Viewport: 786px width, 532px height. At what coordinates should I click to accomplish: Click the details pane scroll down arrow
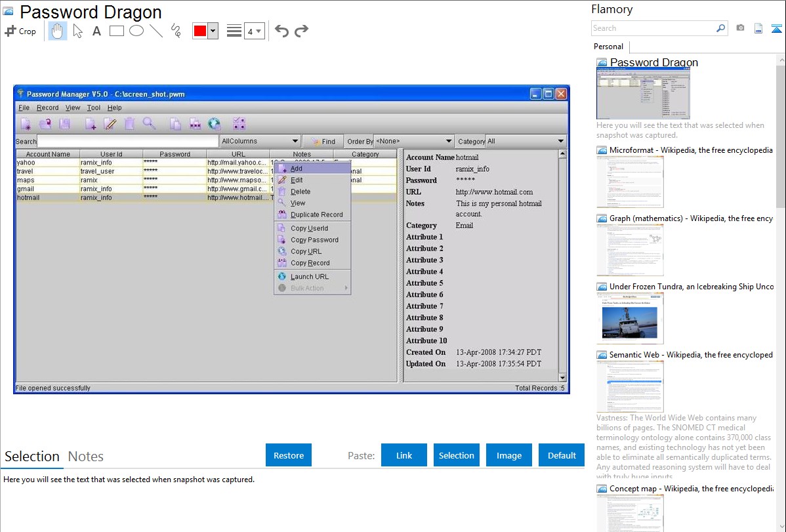point(562,378)
